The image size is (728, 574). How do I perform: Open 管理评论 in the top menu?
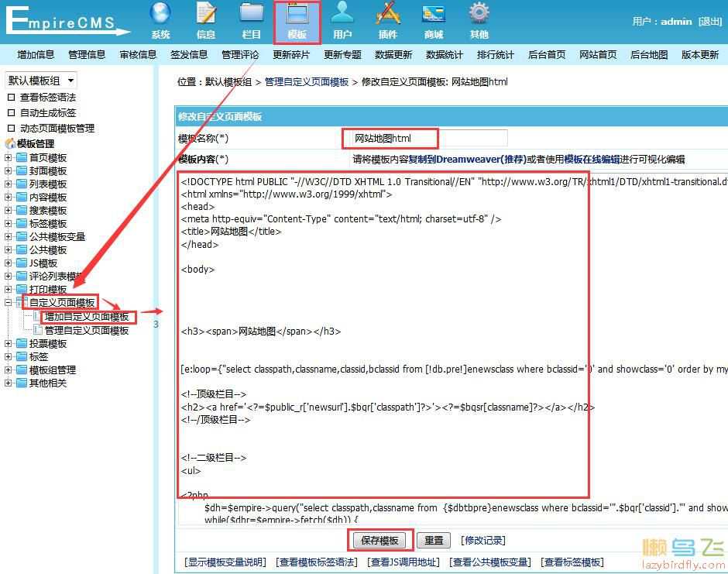point(240,55)
